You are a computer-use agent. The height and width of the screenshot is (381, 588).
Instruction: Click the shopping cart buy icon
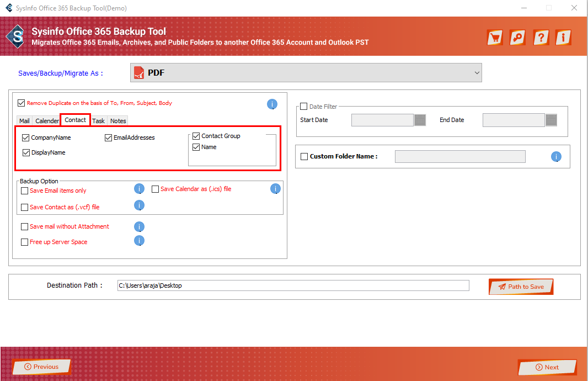click(x=495, y=38)
